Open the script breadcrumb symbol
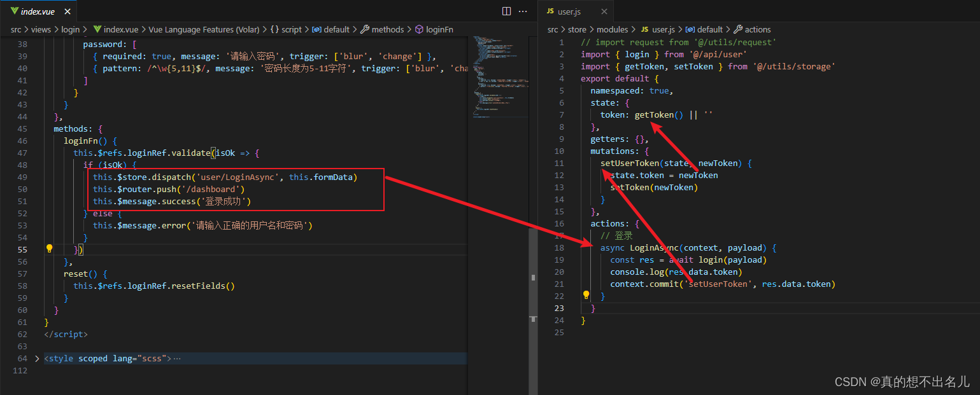Viewport: 980px width, 395px height. point(286,29)
